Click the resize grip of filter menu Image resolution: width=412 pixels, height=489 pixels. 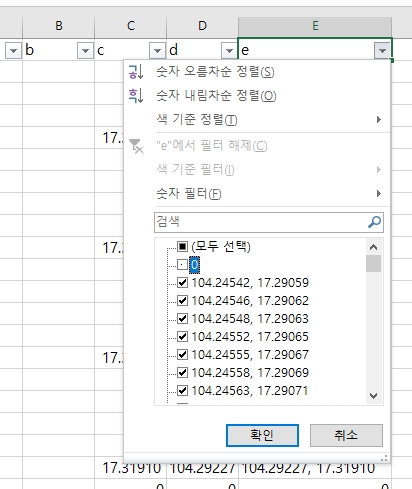[x=384, y=458]
